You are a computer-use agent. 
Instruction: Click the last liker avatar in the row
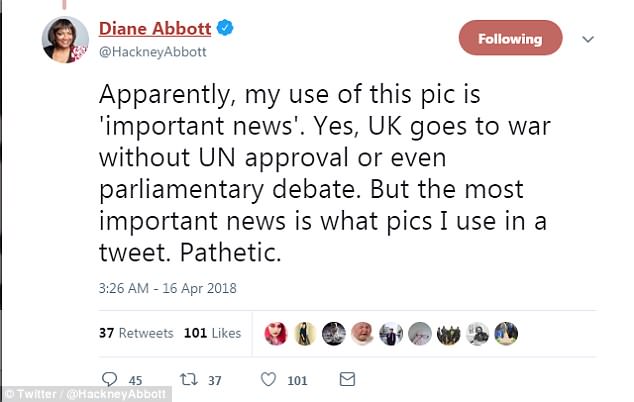pyautogui.click(x=507, y=334)
